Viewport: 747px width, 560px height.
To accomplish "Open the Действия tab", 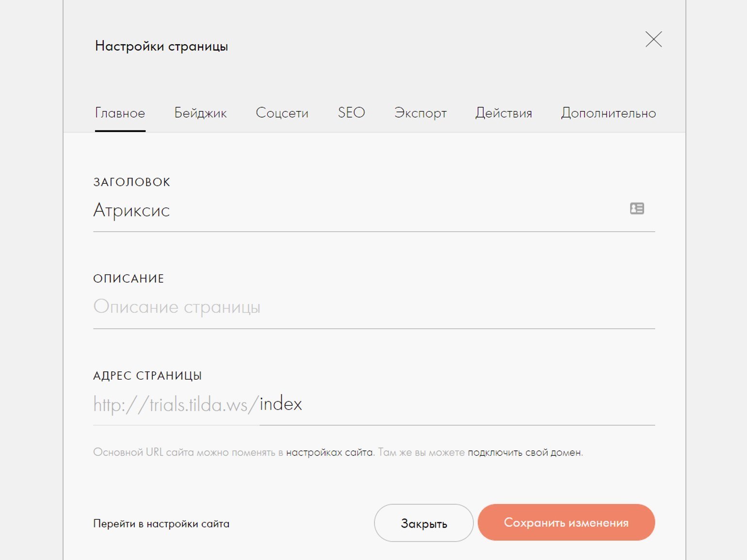I will (x=503, y=113).
